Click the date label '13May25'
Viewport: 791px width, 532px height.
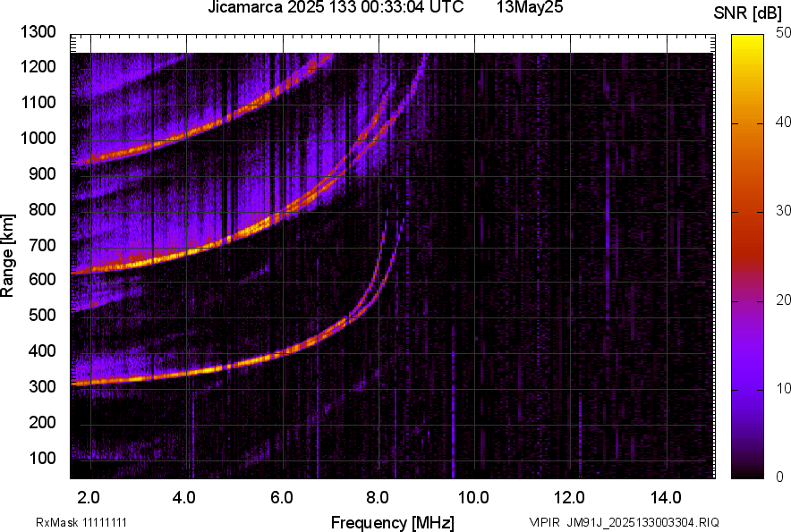530,7
